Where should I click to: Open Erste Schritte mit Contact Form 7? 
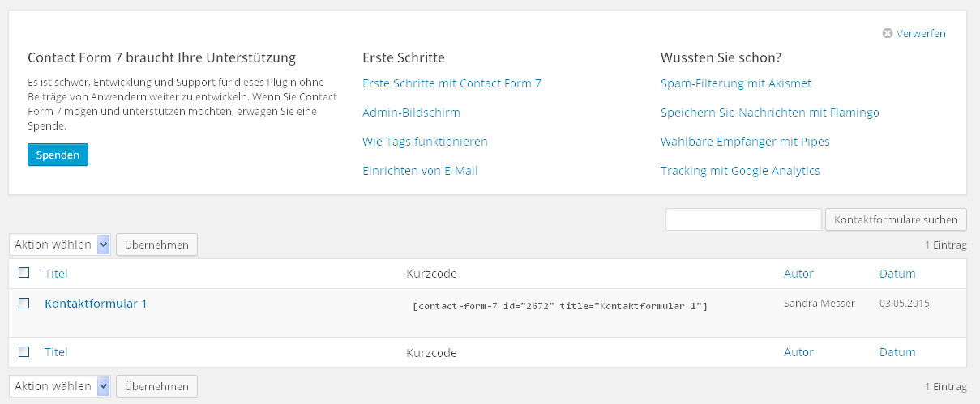[451, 83]
